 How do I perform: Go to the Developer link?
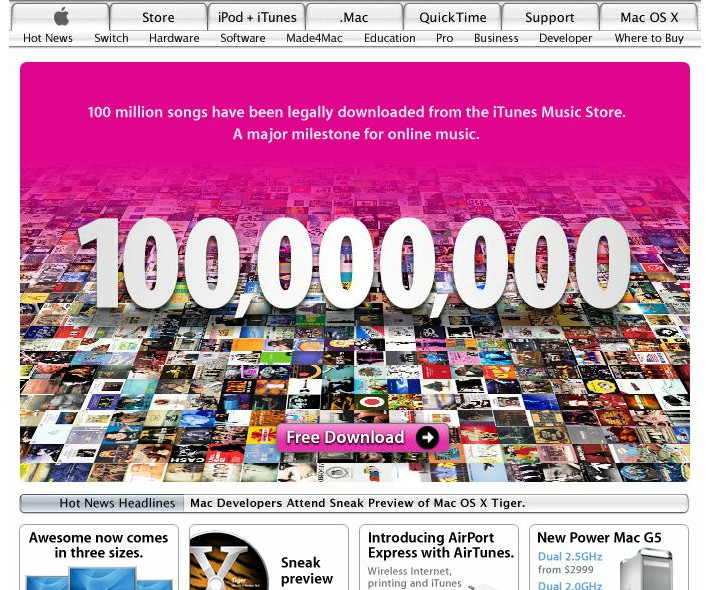[x=566, y=38]
